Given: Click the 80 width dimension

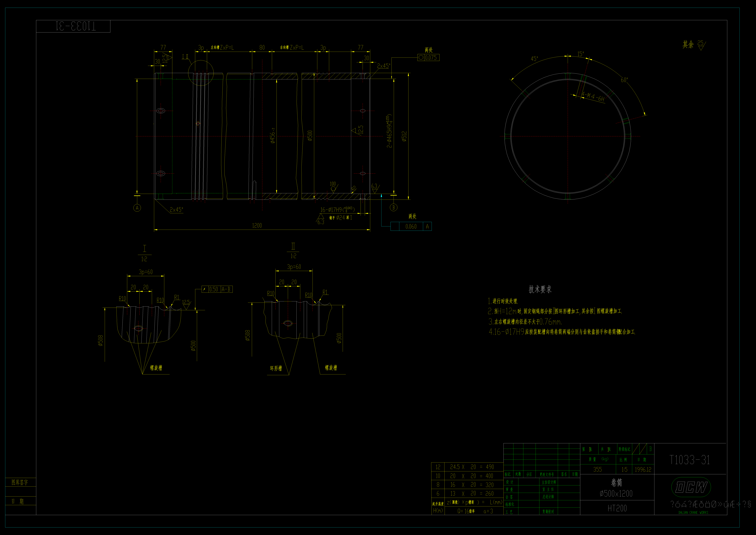Looking at the screenshot, I should (x=262, y=47).
